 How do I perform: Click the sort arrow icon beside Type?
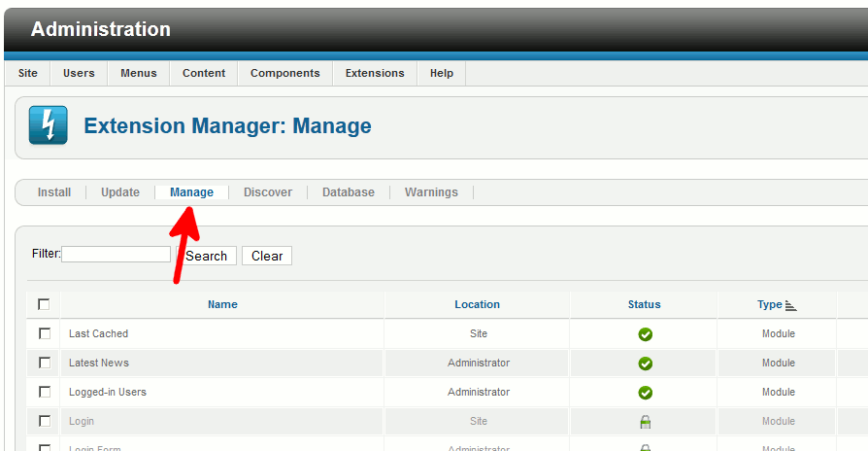point(790,305)
